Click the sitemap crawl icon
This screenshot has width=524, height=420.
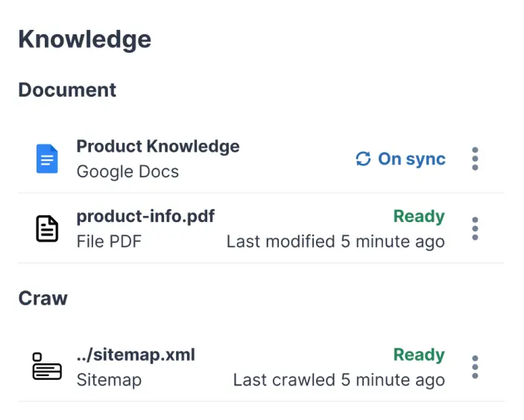pos(47,366)
